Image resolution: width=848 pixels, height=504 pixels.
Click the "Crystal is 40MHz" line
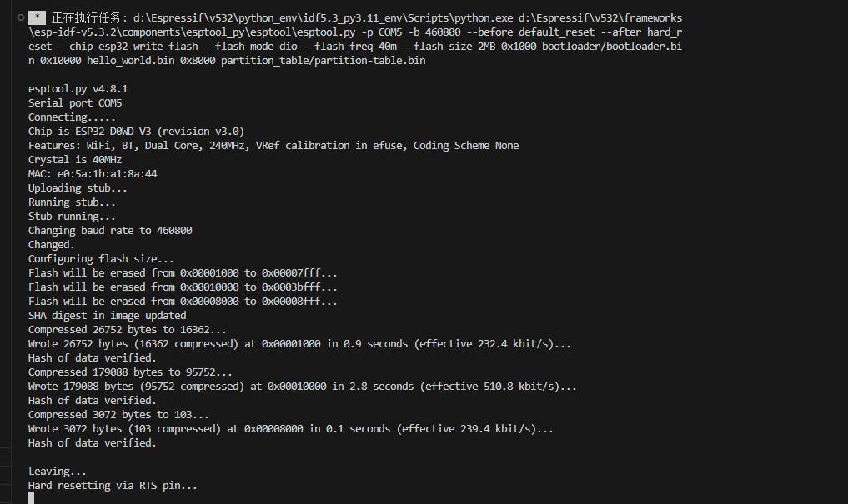click(75, 159)
